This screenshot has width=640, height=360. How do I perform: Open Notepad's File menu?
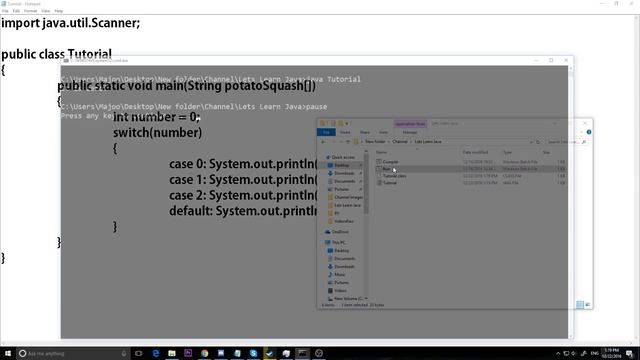click(5, 11)
